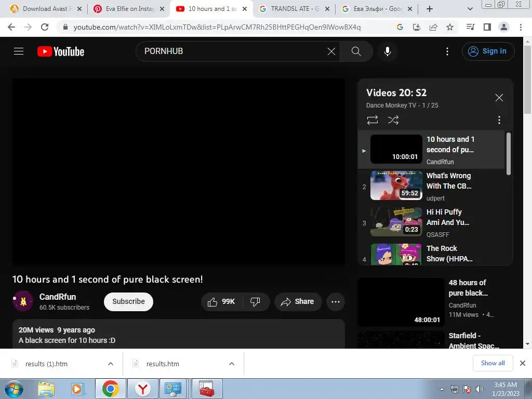Share this page from address bar

click(x=433, y=27)
